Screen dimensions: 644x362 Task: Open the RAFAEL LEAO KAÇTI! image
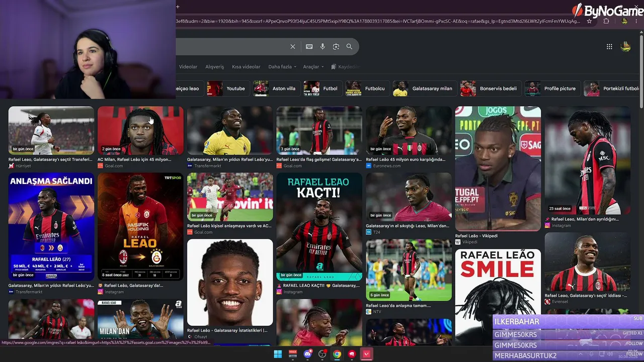[x=319, y=227]
